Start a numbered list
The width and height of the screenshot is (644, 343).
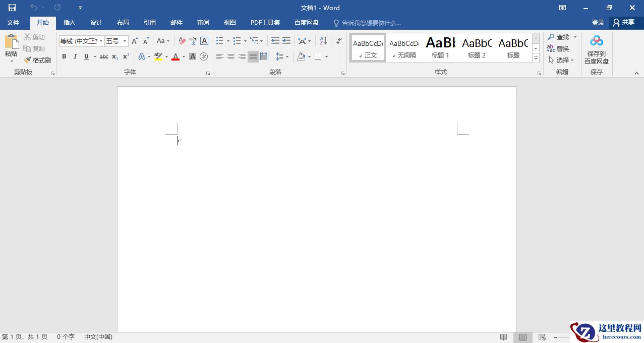[237, 40]
